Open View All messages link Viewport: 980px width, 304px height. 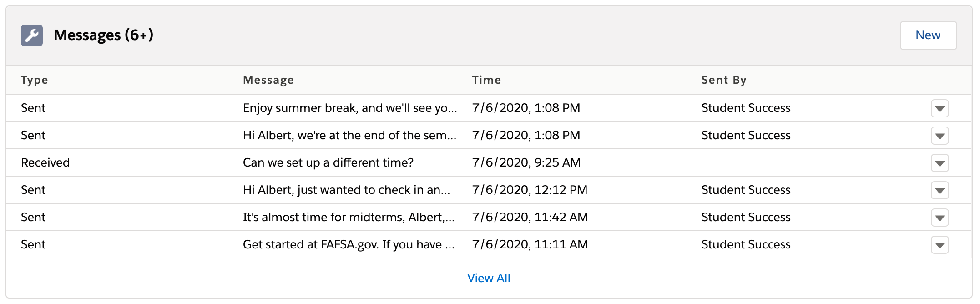click(489, 278)
